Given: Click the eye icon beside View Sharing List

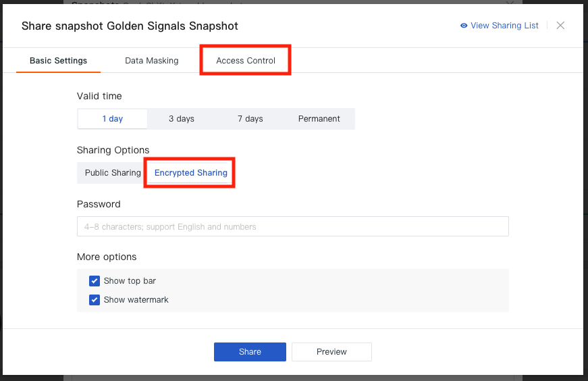Looking at the screenshot, I should pyautogui.click(x=464, y=26).
